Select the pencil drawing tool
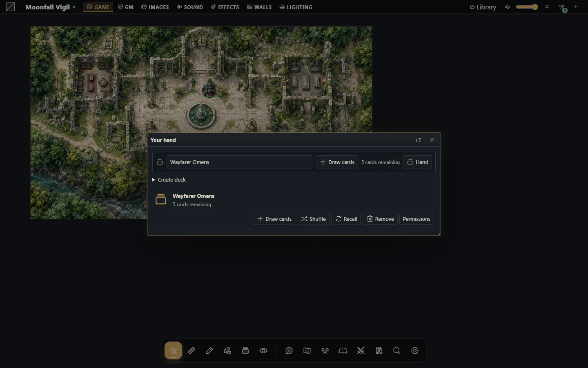Image resolution: width=588 pixels, height=368 pixels. (x=209, y=351)
